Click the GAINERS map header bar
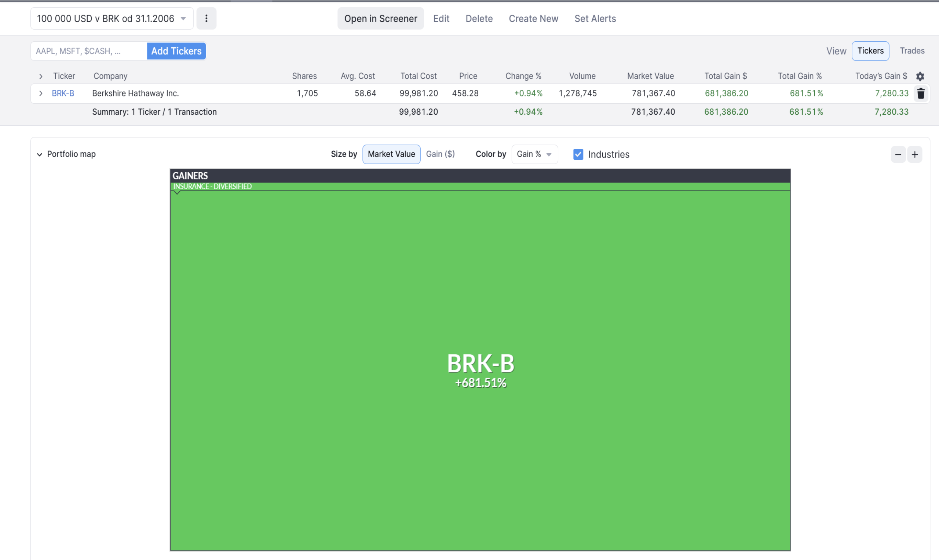 click(480, 176)
